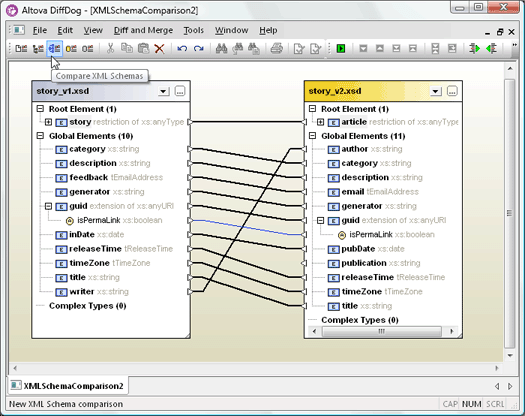
Task: Expand the story element node
Action: point(48,122)
